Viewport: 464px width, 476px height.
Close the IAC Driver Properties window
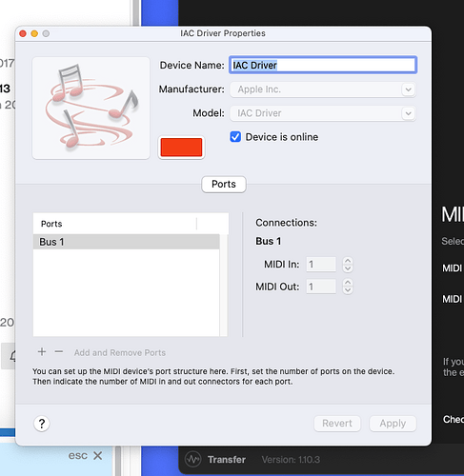(x=23, y=33)
